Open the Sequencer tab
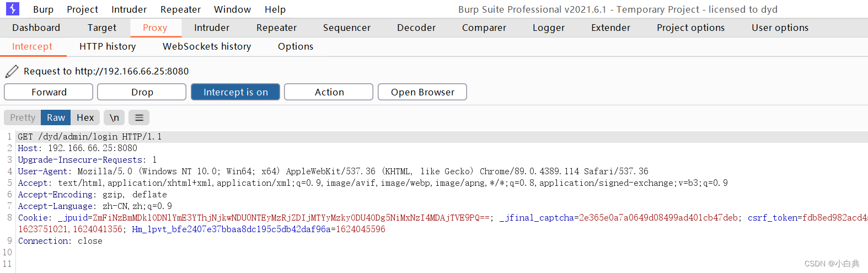 pyautogui.click(x=347, y=28)
